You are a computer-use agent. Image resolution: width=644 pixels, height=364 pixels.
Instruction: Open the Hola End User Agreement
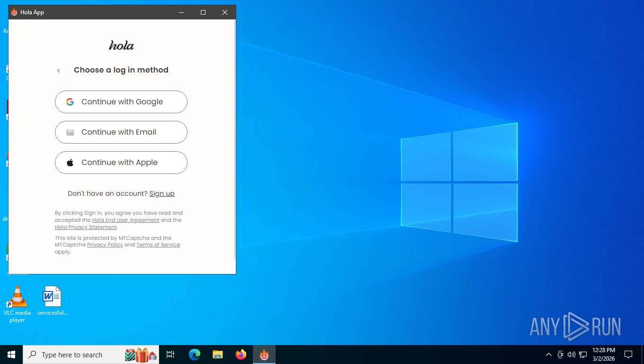point(125,220)
